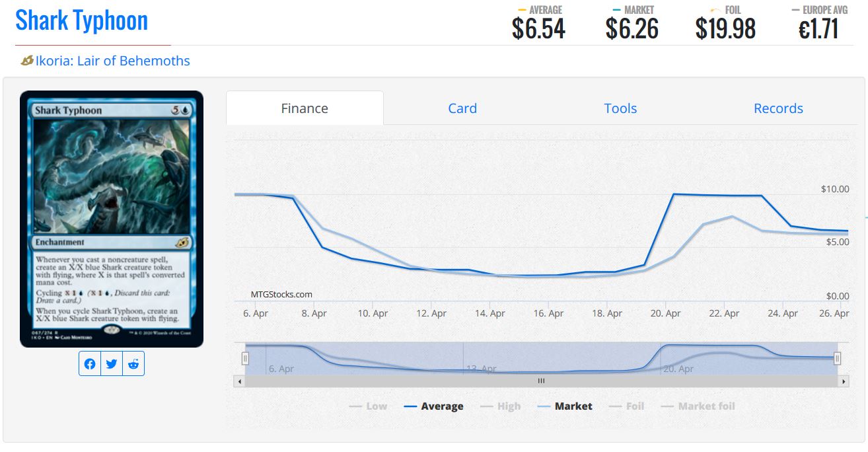Viewport: 868px width, 452px height.
Task: Share card on Facebook
Action: (x=90, y=364)
